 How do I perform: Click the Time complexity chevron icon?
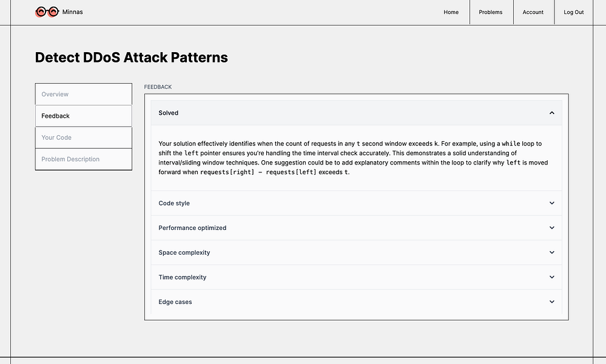coord(551,277)
